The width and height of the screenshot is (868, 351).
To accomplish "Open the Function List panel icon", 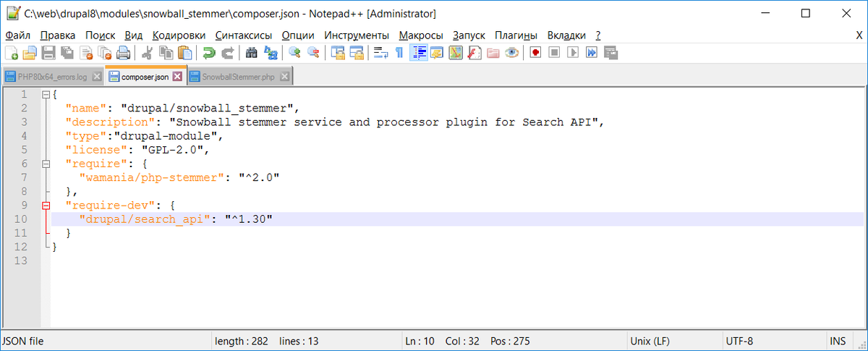I will pos(475,52).
